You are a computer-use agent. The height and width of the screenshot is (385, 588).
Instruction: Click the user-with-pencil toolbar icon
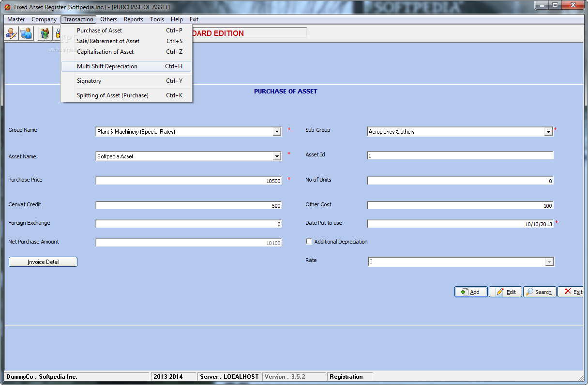pyautogui.click(x=12, y=33)
